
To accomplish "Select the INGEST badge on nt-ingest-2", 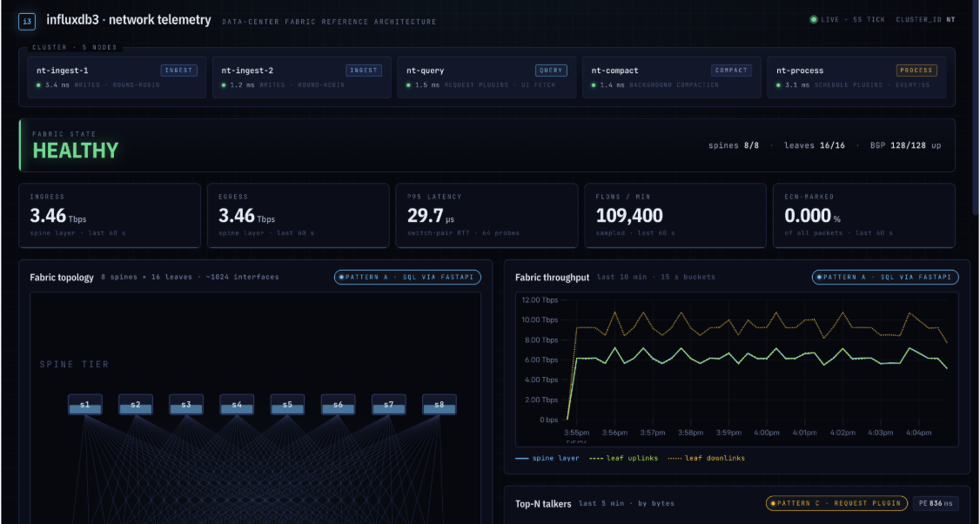I will (x=364, y=71).
